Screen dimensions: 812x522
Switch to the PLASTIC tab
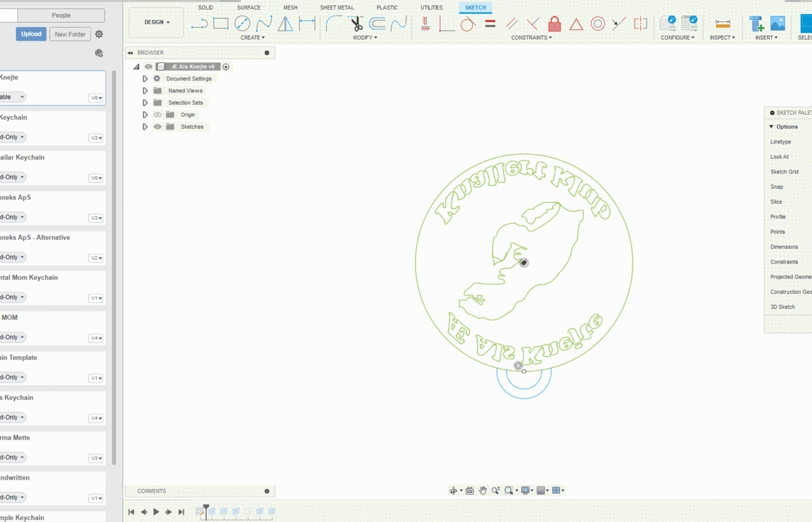coord(387,8)
